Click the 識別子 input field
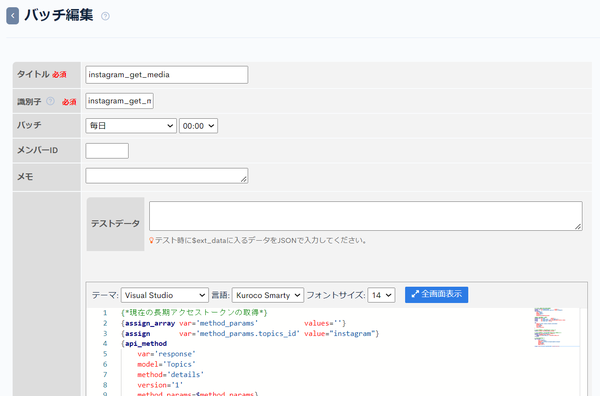Screen dimensions: 600x396 (119, 101)
